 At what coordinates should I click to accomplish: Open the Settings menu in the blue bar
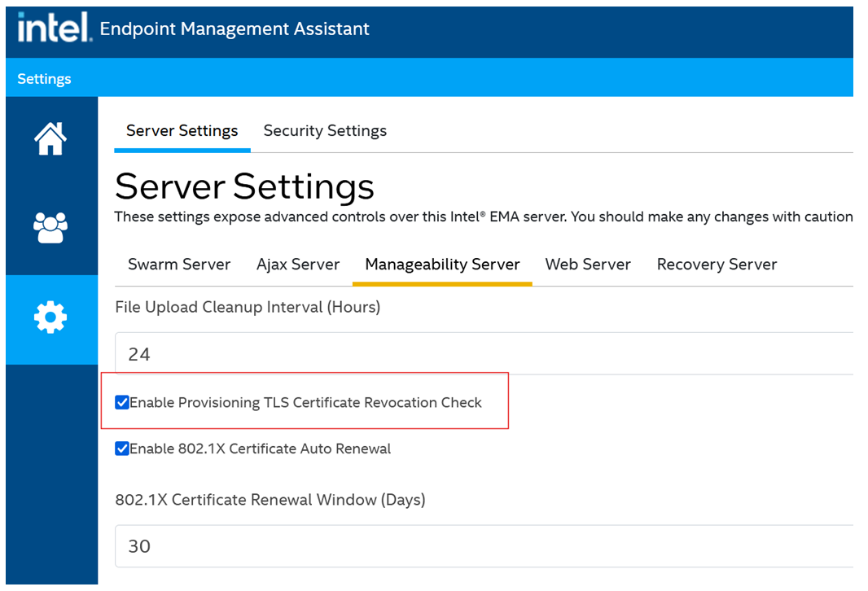44,78
